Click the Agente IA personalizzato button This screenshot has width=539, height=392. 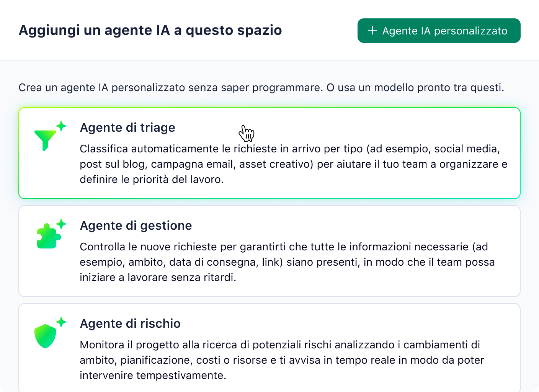point(439,31)
